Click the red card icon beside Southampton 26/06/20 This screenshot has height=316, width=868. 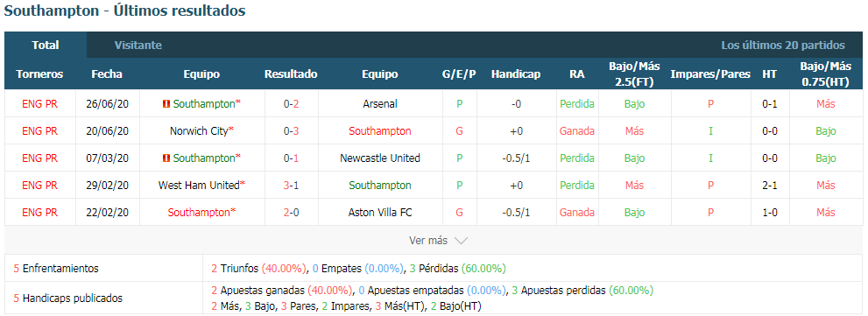coord(166,103)
